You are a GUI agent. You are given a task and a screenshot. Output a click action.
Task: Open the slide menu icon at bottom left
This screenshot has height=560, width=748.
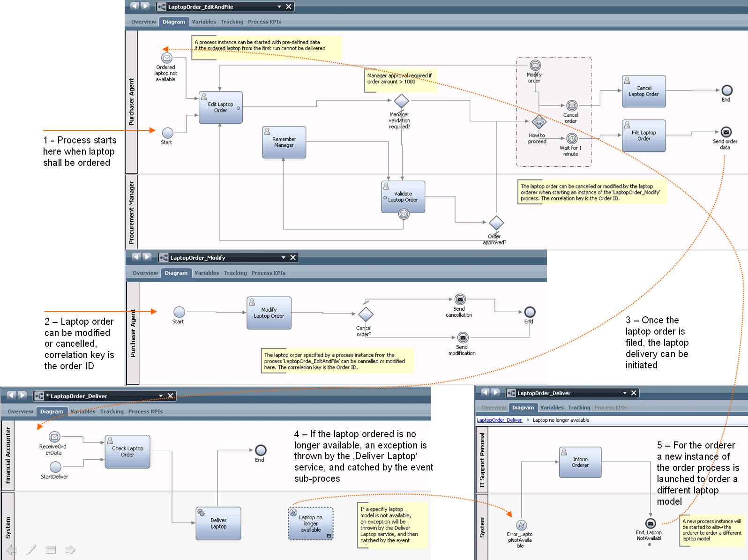[x=51, y=550]
